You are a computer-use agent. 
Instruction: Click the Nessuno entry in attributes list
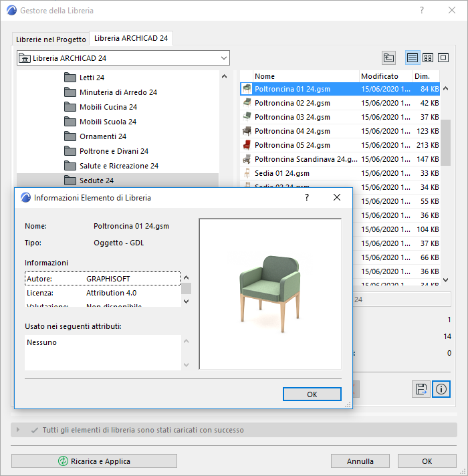41,342
